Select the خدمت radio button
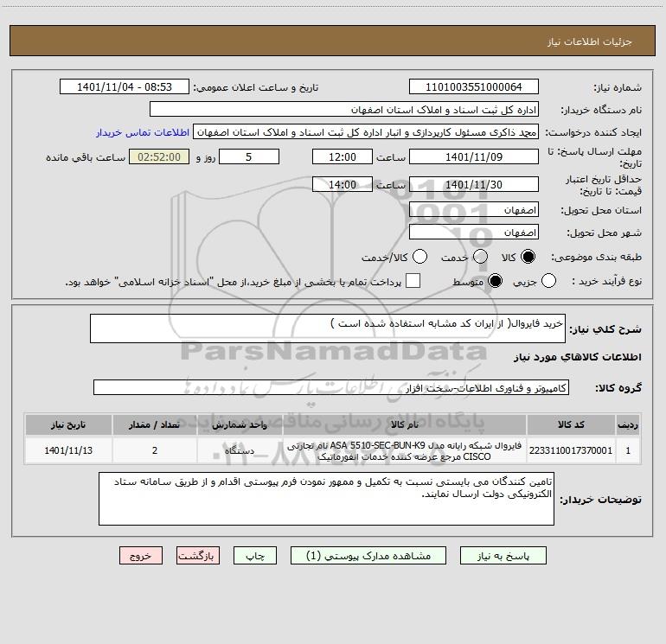 (480, 257)
